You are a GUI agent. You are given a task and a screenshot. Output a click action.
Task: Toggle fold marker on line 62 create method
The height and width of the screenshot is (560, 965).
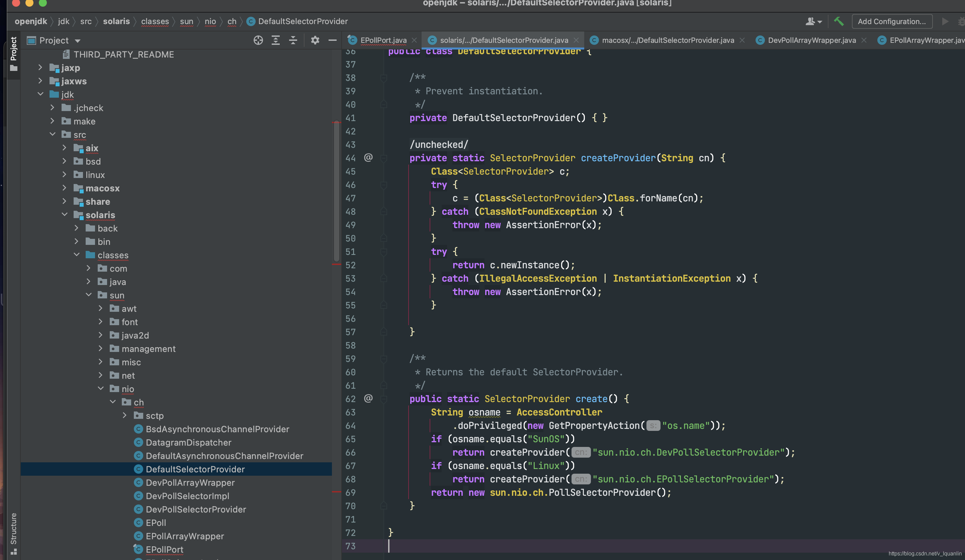pyautogui.click(x=383, y=399)
